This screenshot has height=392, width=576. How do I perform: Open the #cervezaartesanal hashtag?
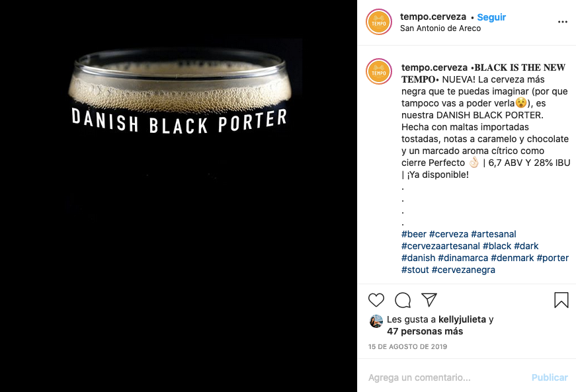pyautogui.click(x=440, y=246)
